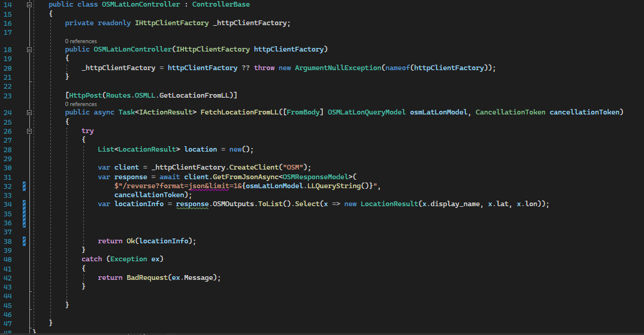Click the OSMLatLonQueryModel parameter type
The width and height of the screenshot is (644, 335).
click(367, 112)
